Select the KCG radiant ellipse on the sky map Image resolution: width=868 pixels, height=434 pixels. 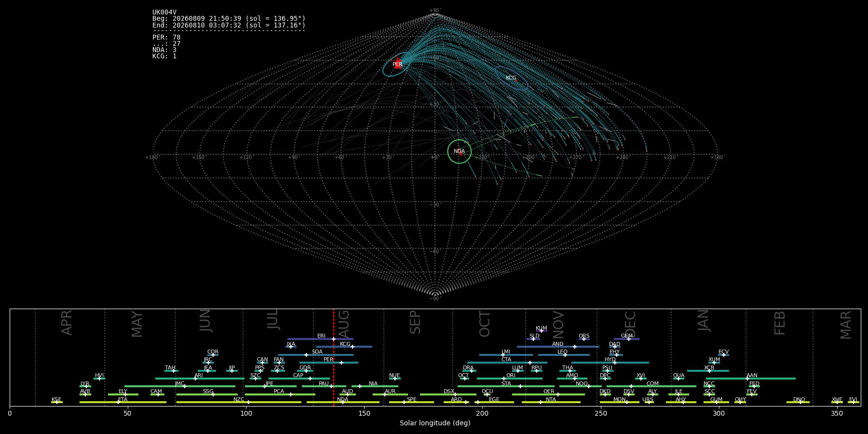coord(512,78)
